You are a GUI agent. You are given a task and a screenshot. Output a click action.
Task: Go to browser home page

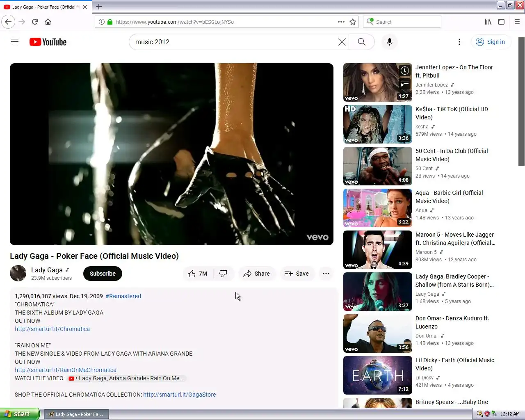click(x=48, y=22)
